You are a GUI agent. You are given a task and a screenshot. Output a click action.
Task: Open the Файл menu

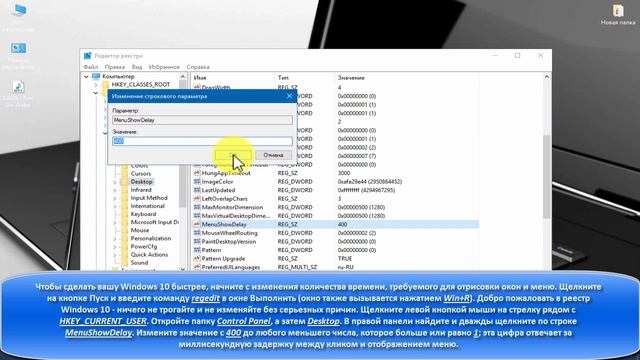click(91, 67)
